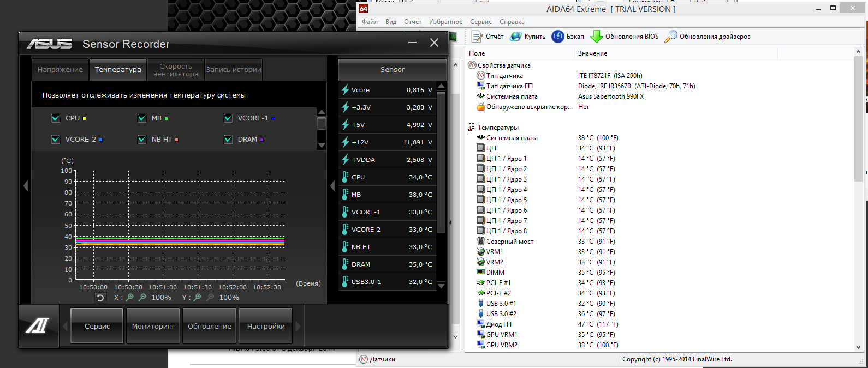The width and height of the screenshot is (868, 368).
Task: Click the Обновление button
Action: (210, 326)
